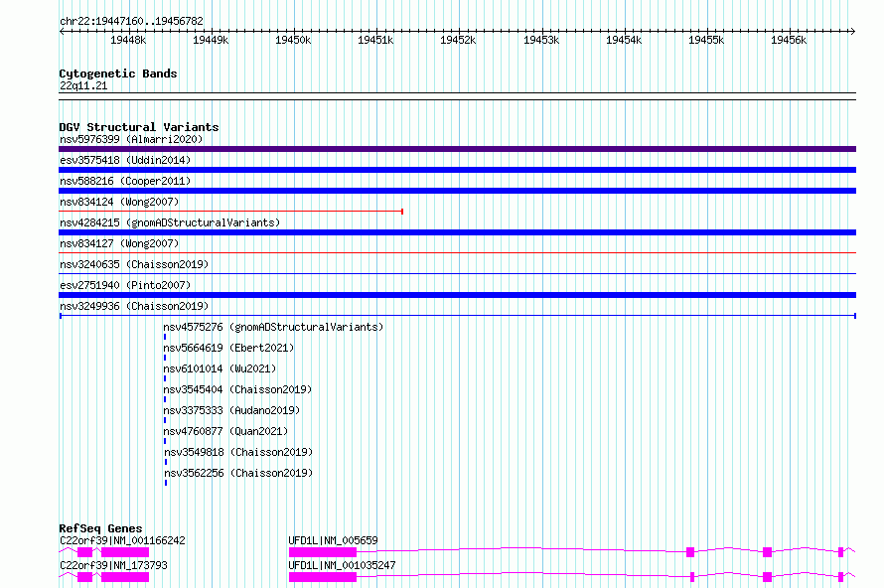Click the right arrow of the coordinate ruler

coord(853,31)
